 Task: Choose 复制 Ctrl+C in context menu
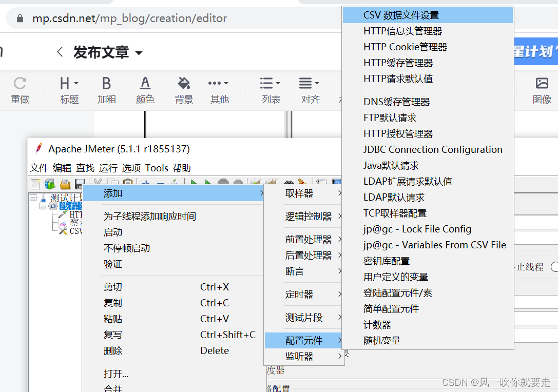(x=174, y=303)
